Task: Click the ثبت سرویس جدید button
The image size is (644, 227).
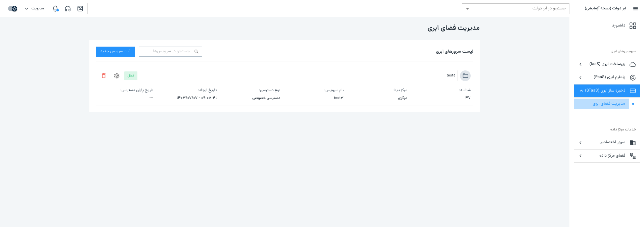Action: (x=115, y=52)
